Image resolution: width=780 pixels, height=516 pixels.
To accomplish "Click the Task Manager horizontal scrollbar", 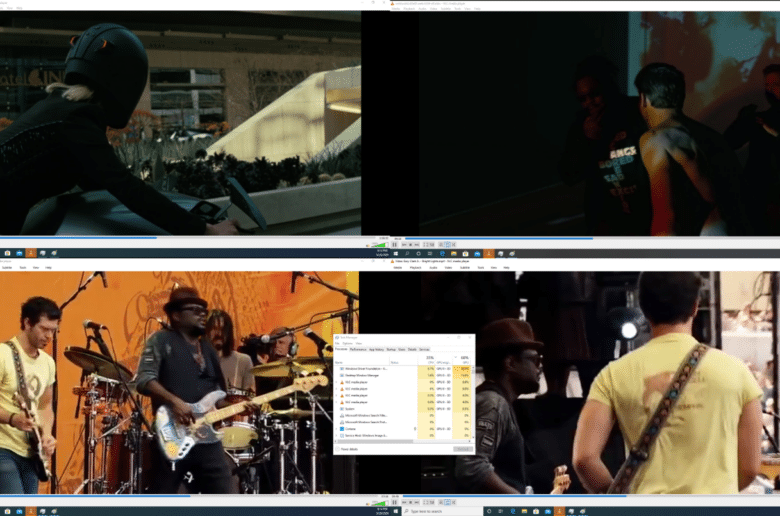I will 376,441.
